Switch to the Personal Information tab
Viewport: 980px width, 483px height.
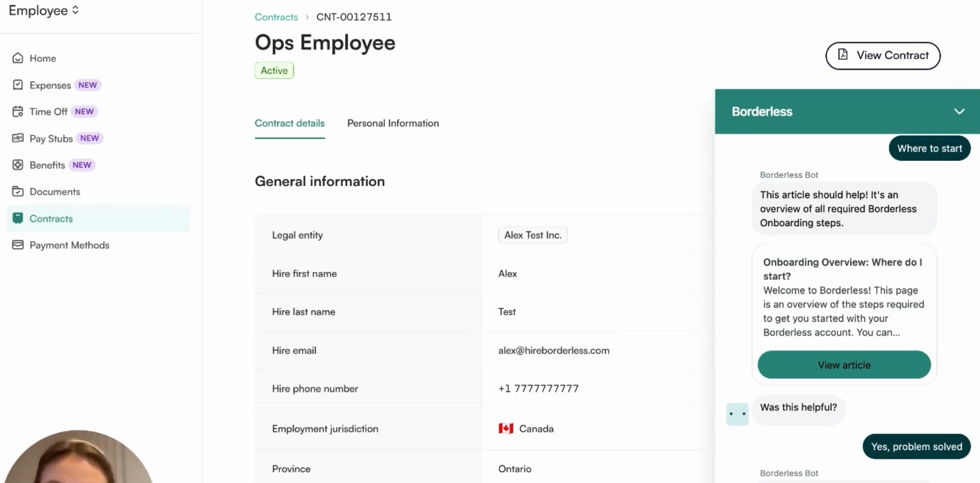pyautogui.click(x=393, y=123)
